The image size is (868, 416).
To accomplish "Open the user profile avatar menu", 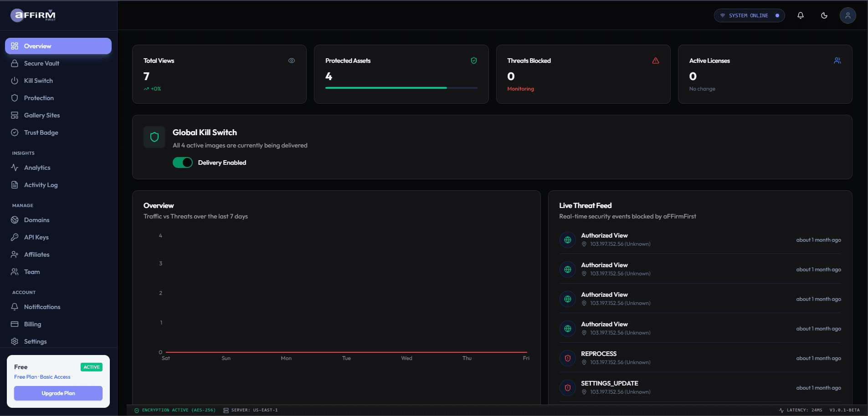I will 848,15.
